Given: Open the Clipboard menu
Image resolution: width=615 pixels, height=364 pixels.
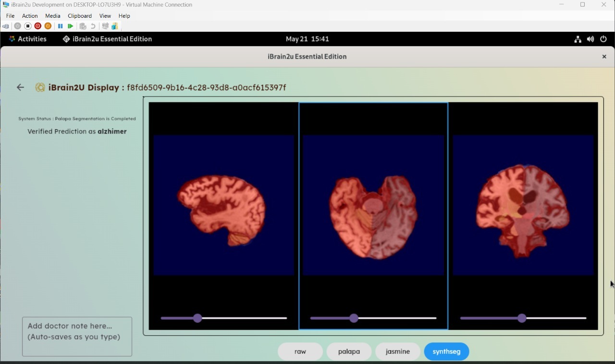Looking at the screenshot, I should pos(79,16).
